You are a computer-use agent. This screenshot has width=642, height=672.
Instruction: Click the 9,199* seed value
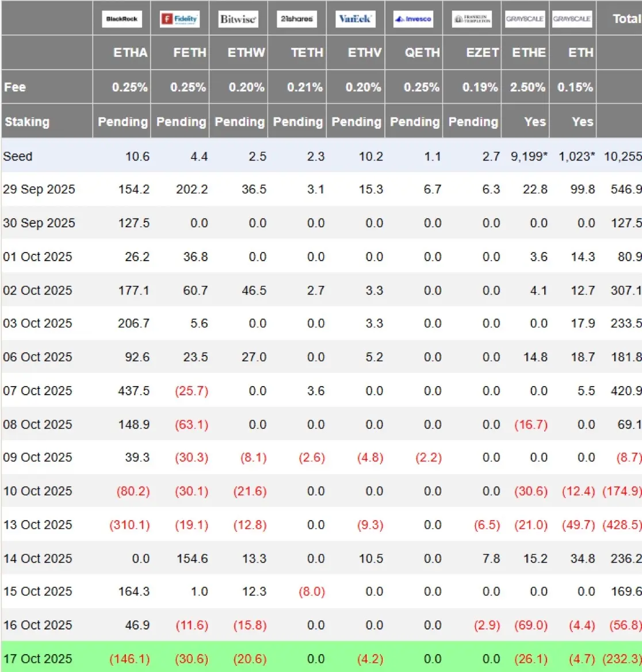click(529, 156)
